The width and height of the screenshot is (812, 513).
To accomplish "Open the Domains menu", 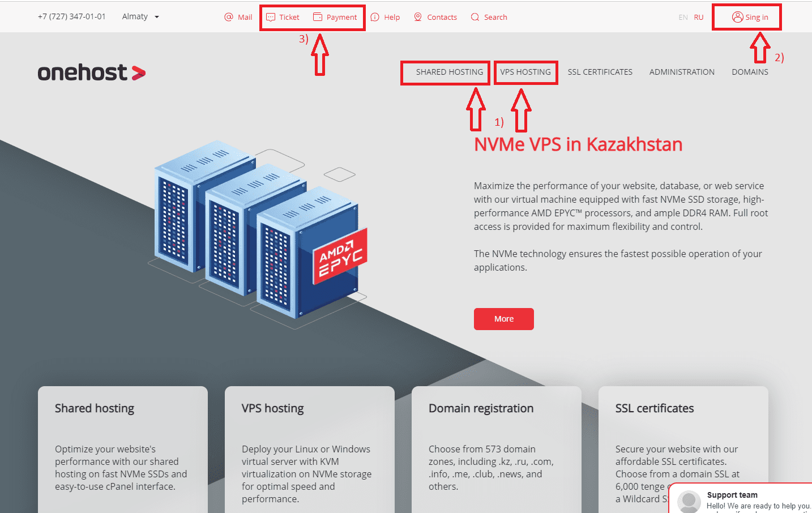I will (750, 72).
